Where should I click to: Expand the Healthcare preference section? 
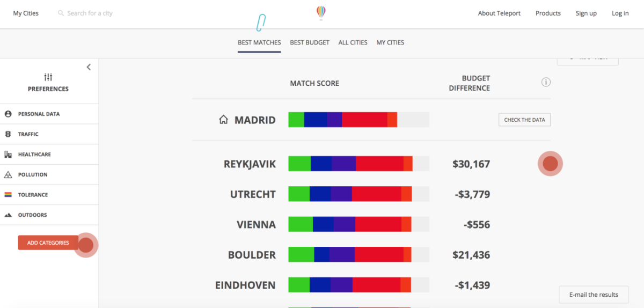pos(34,155)
